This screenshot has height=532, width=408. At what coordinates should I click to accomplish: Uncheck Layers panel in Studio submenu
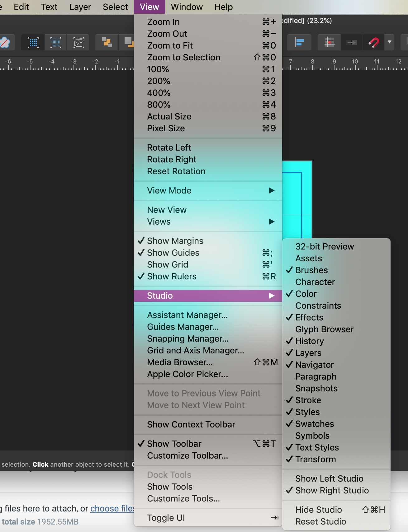coord(336,353)
